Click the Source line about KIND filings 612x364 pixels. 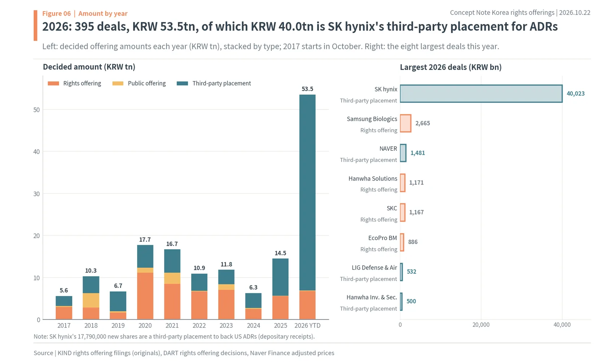[x=184, y=353]
